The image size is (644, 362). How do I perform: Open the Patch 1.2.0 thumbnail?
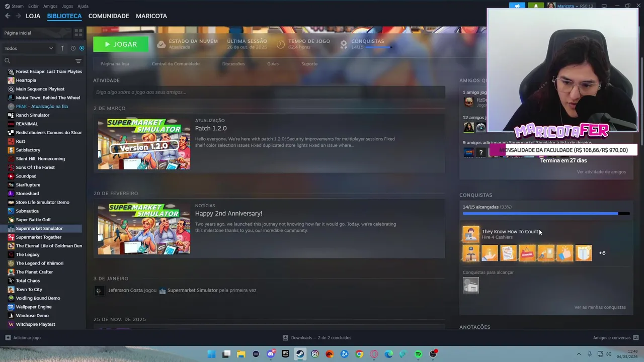pos(144,144)
